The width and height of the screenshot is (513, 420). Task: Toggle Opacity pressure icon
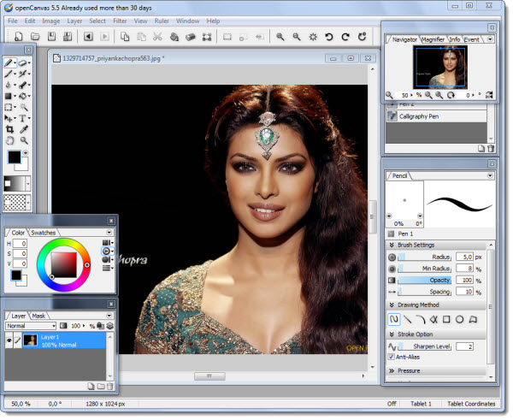click(x=392, y=281)
